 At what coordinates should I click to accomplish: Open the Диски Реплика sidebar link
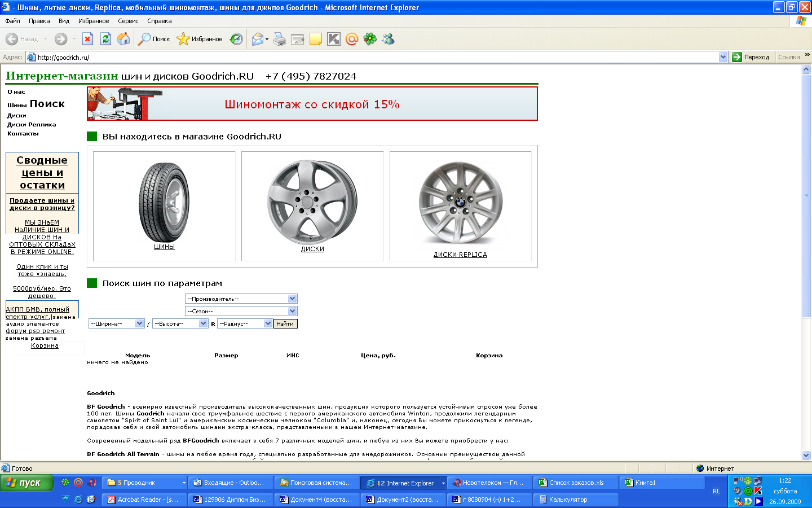click(x=32, y=124)
